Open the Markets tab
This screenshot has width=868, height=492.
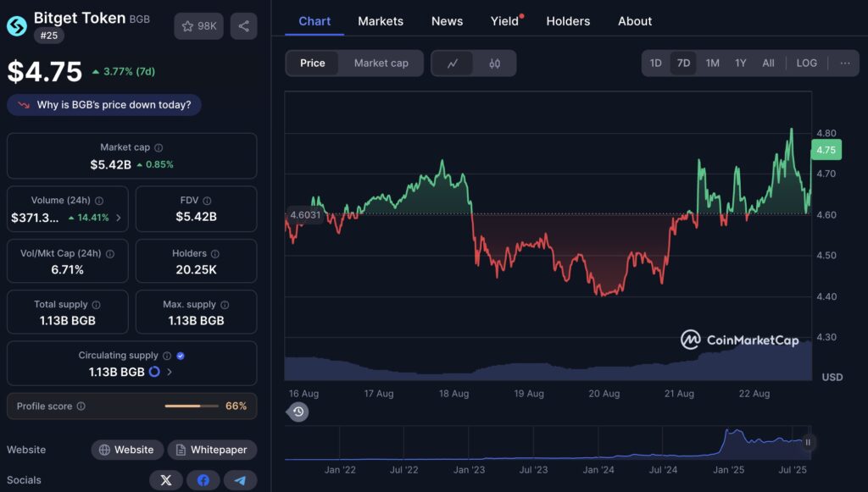tap(381, 21)
